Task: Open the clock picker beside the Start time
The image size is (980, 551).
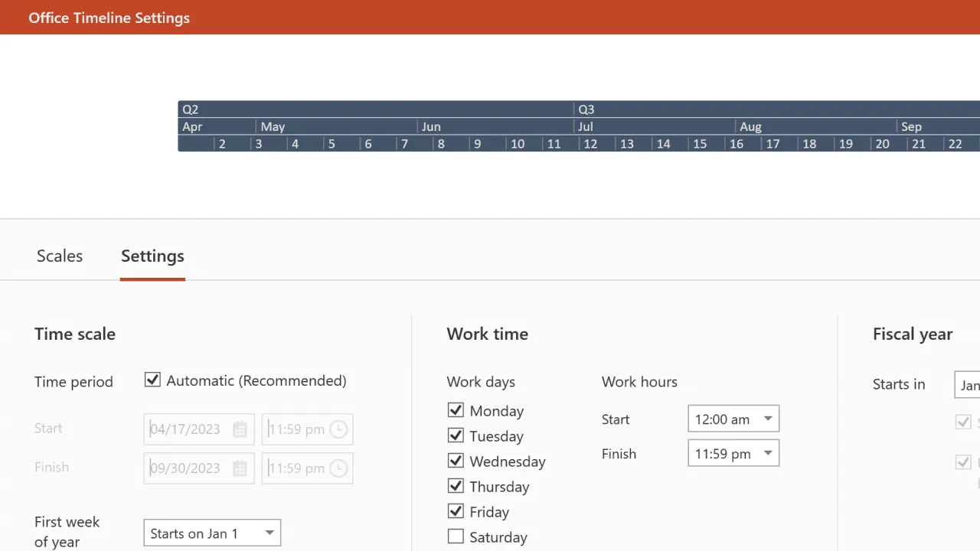Action: pyautogui.click(x=338, y=429)
